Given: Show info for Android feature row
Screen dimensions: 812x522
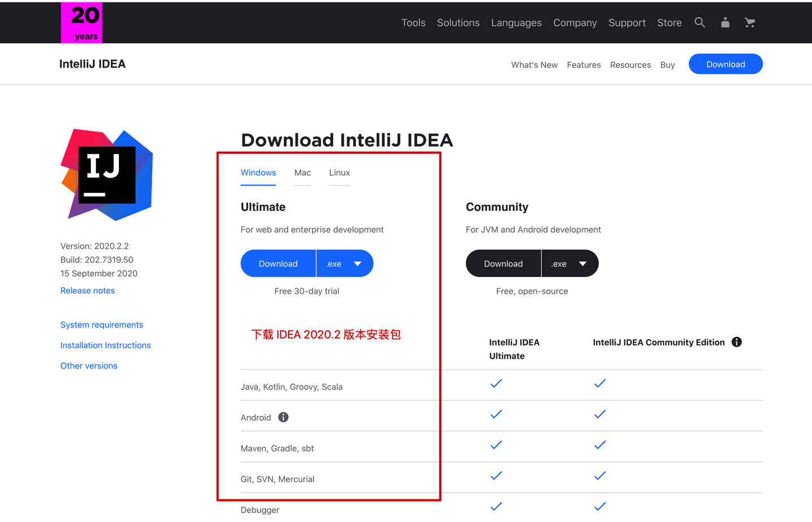Looking at the screenshot, I should click(284, 417).
